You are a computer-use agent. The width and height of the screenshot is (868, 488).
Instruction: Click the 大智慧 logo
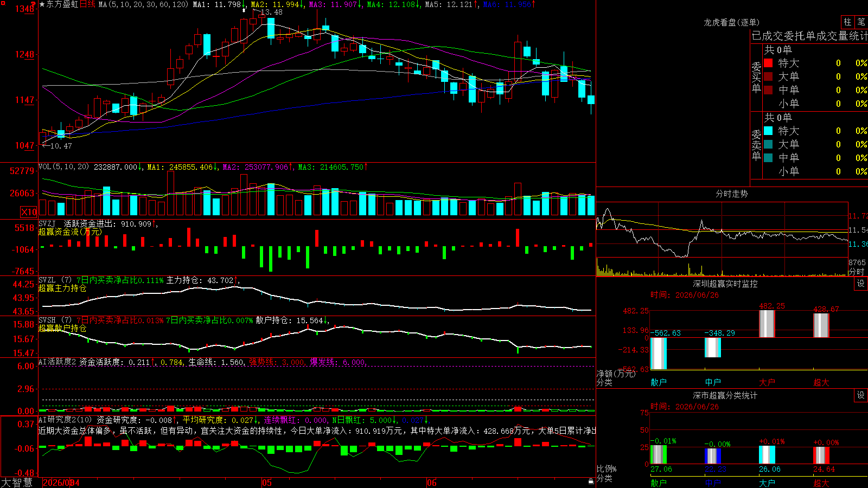[x=17, y=483]
